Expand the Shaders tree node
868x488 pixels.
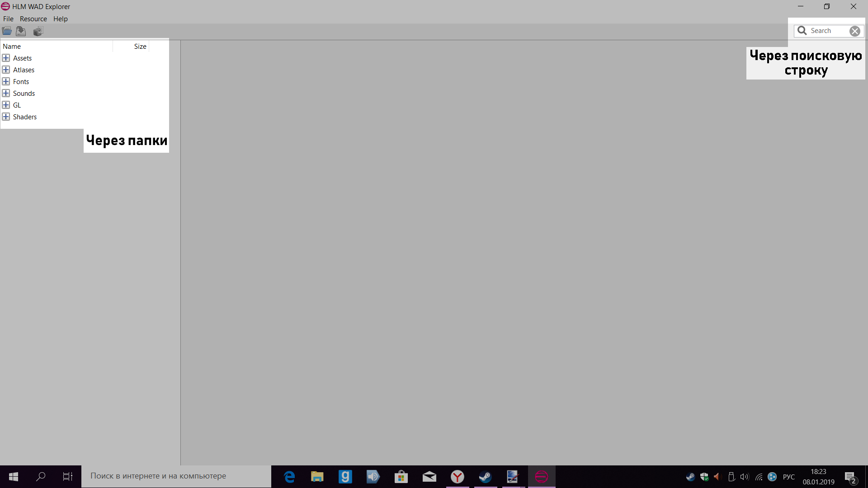coord(6,117)
